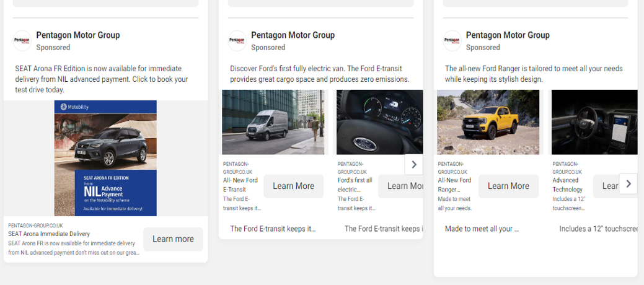
Task: Click 'All-New Ford Ranger...' card title
Action: 455,185
